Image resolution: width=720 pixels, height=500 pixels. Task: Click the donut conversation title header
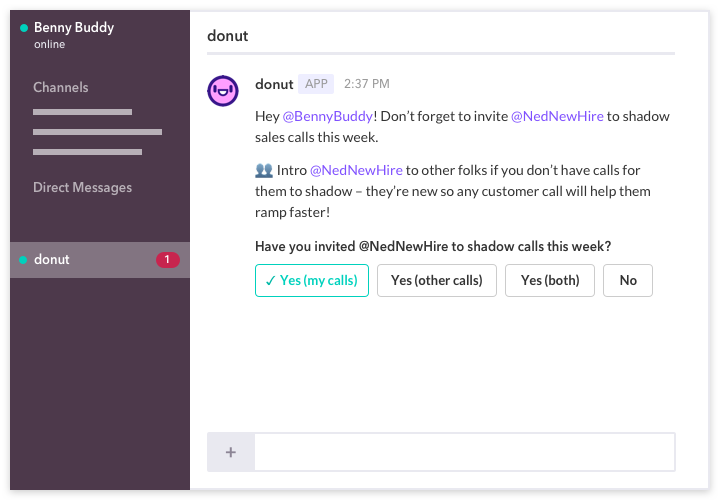pyautogui.click(x=228, y=36)
